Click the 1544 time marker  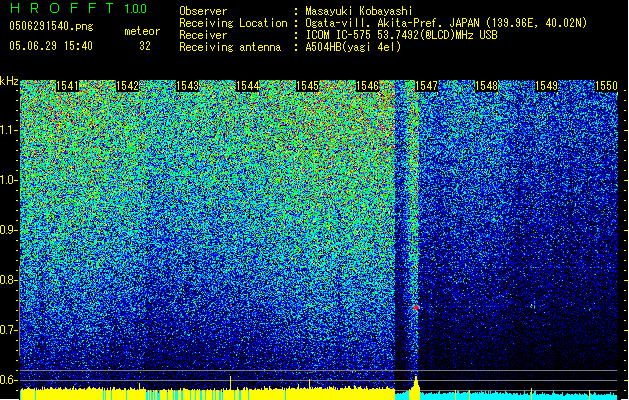(248, 86)
